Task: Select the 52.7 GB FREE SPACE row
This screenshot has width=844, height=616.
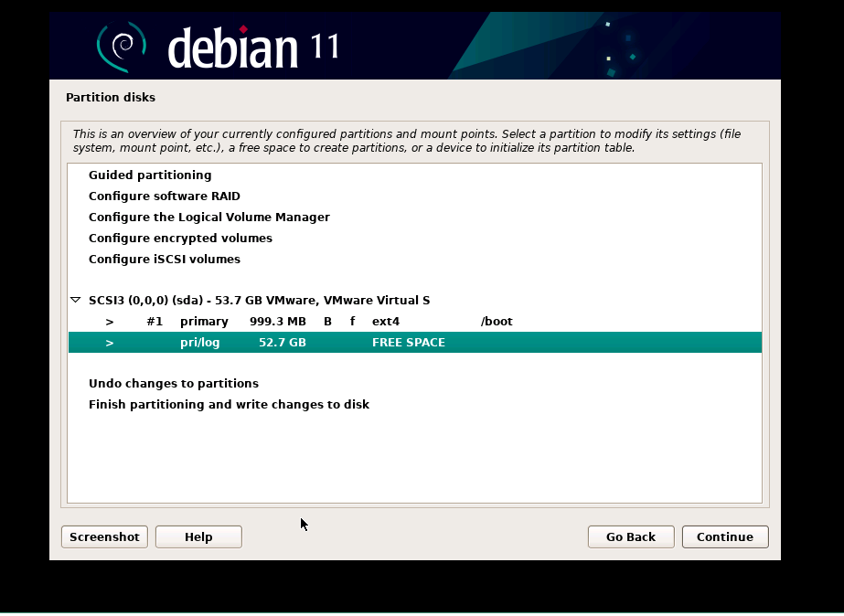Action: coord(415,342)
